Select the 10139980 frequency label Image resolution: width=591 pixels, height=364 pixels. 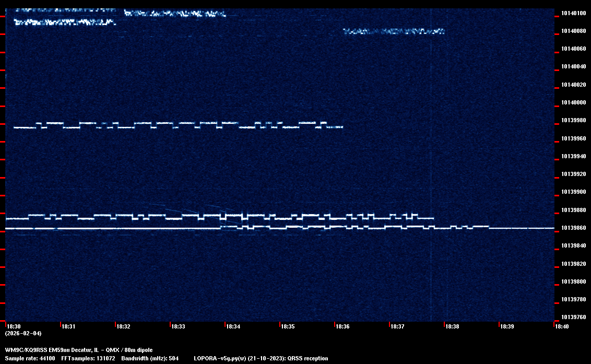[573, 121]
